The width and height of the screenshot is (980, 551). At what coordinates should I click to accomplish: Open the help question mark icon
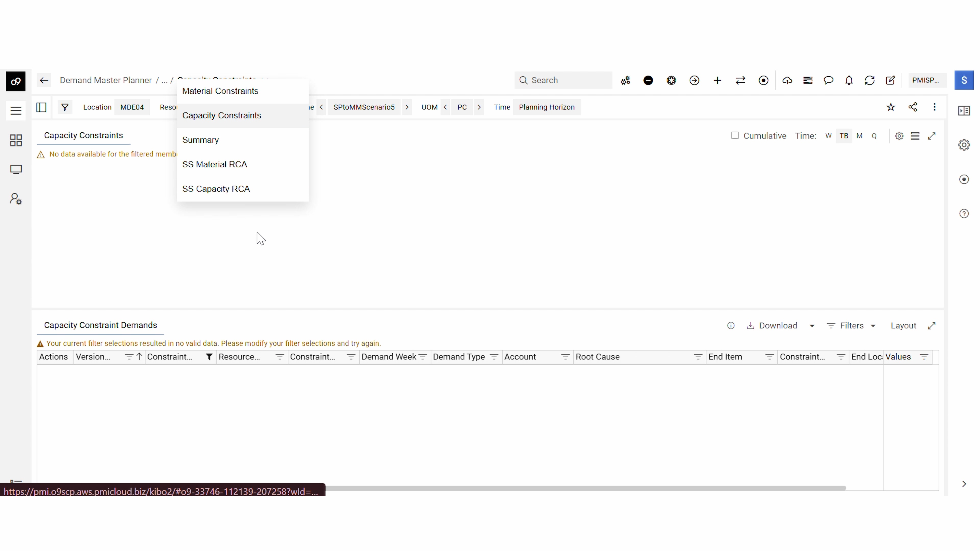pos(964,214)
